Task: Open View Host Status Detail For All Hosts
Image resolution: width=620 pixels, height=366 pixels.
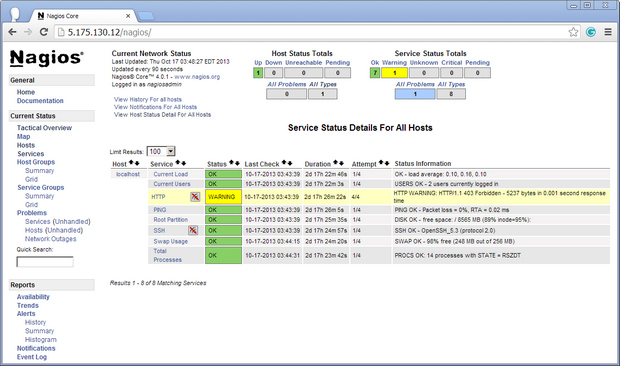Action: [163, 115]
